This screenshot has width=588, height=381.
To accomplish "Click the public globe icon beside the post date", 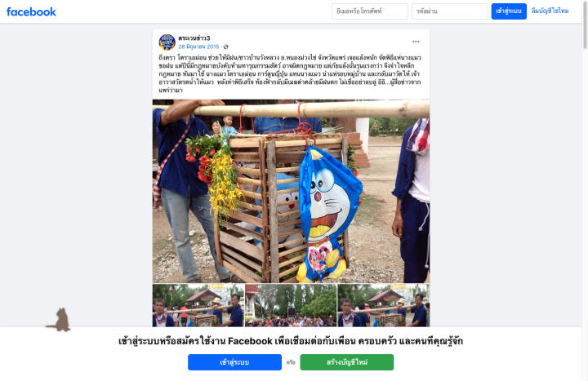I will point(225,47).
